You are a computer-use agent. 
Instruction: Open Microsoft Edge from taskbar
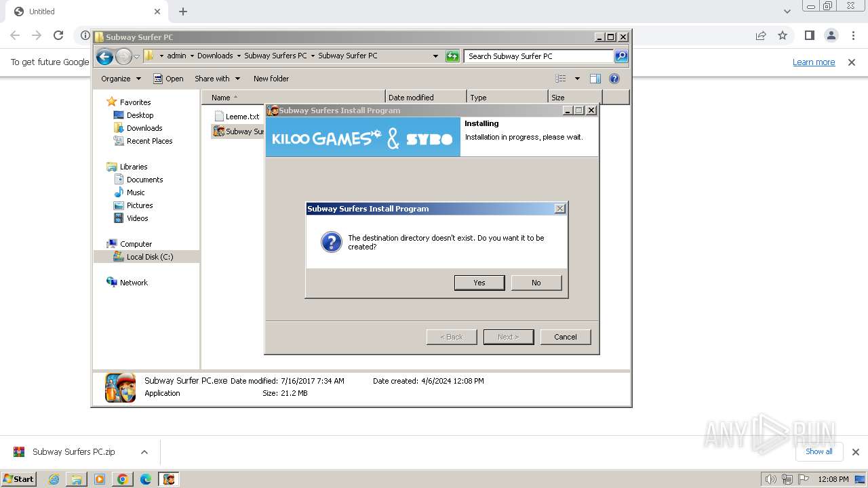click(x=146, y=479)
